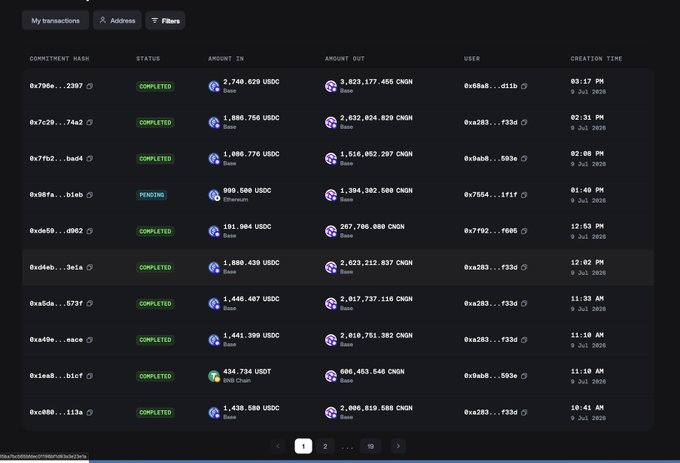Click BNB Chain label under 434.734 USDT
680x463 pixels.
237,380
